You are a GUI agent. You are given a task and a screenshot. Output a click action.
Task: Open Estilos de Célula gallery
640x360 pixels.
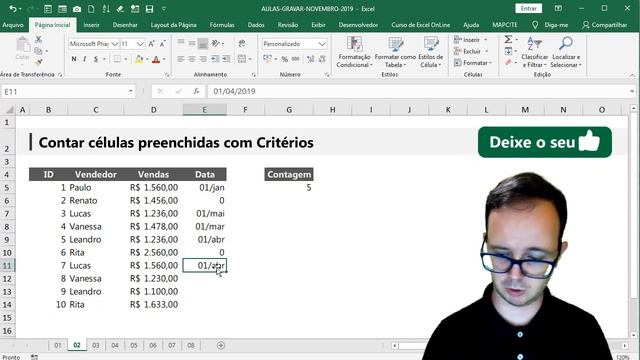click(x=431, y=52)
